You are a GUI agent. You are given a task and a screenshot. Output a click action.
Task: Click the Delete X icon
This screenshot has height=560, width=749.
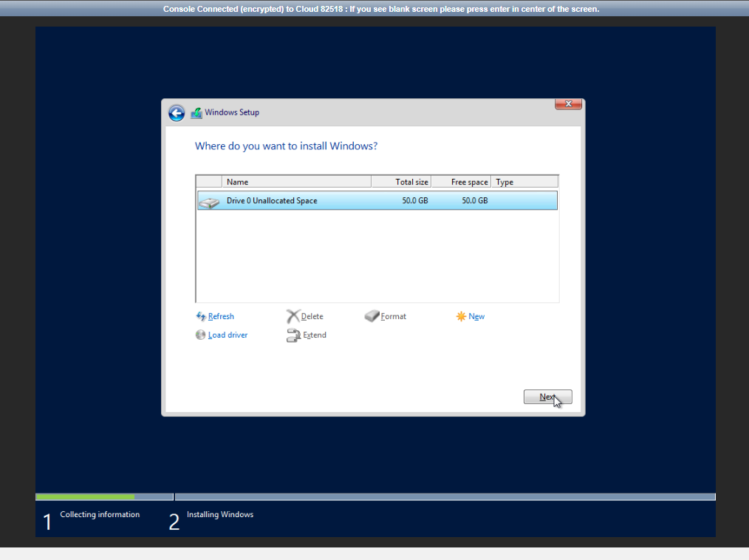(x=293, y=316)
